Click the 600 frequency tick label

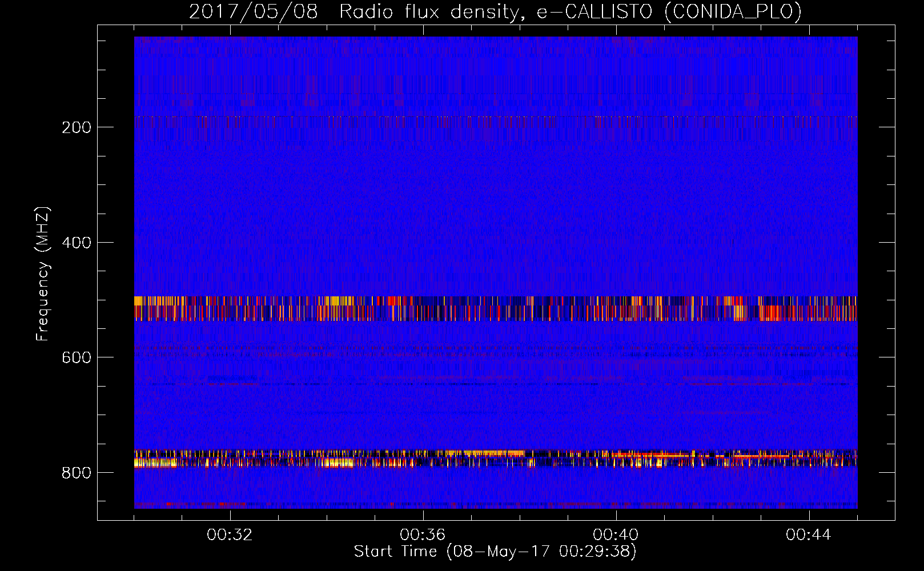click(x=77, y=357)
